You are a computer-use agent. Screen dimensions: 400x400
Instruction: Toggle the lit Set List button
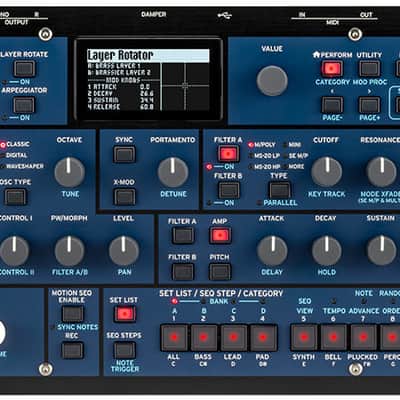tap(125, 314)
